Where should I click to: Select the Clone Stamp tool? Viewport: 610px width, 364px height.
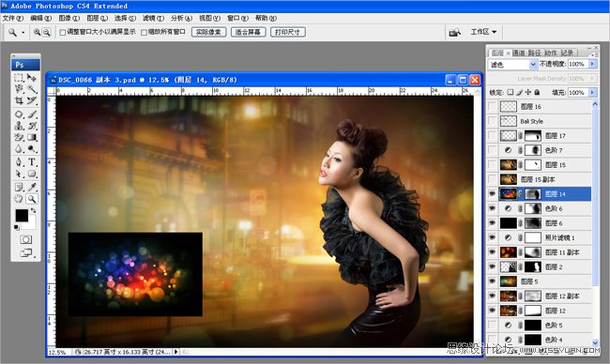tap(19, 126)
